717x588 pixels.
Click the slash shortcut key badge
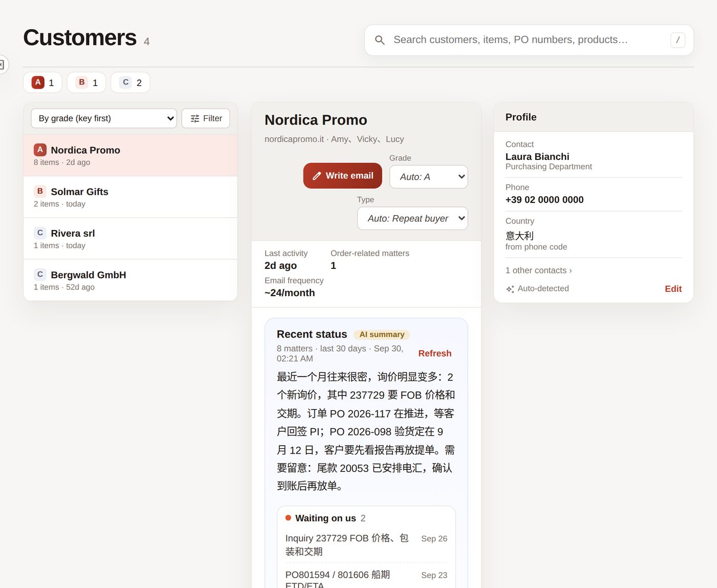tap(678, 40)
